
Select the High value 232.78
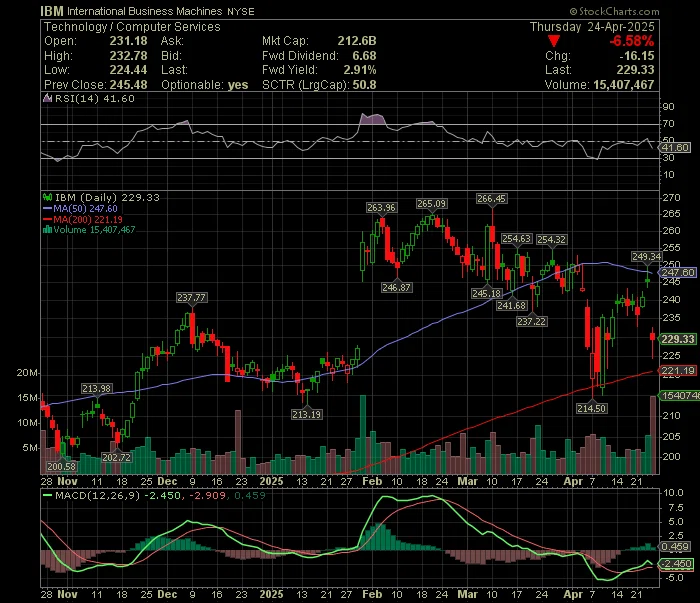coord(129,56)
